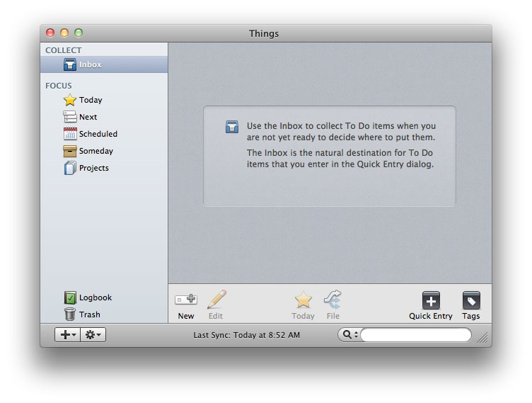
Task: Select the Inbox label in sidebar
Action: tap(91, 64)
